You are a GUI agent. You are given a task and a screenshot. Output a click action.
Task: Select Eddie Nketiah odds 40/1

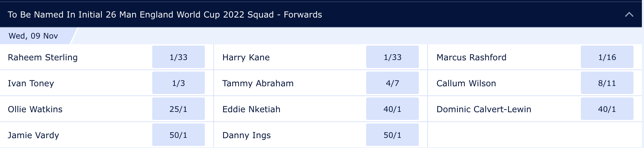[393, 109]
